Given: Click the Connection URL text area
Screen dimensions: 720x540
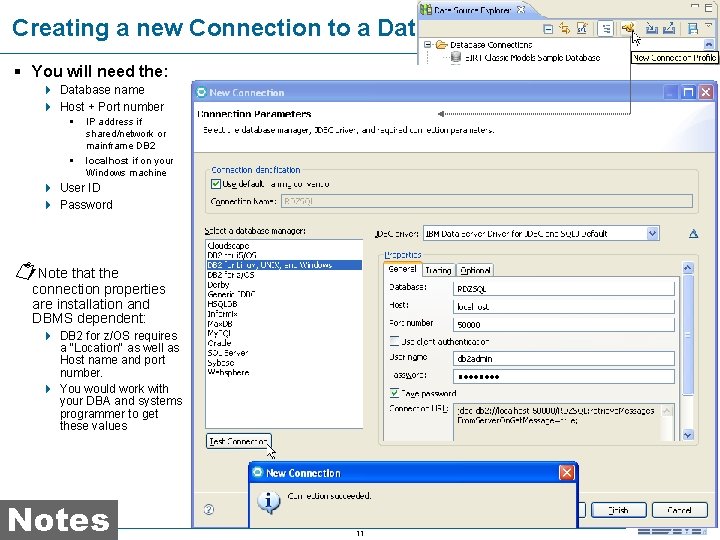Looking at the screenshot, I should [x=557, y=422].
